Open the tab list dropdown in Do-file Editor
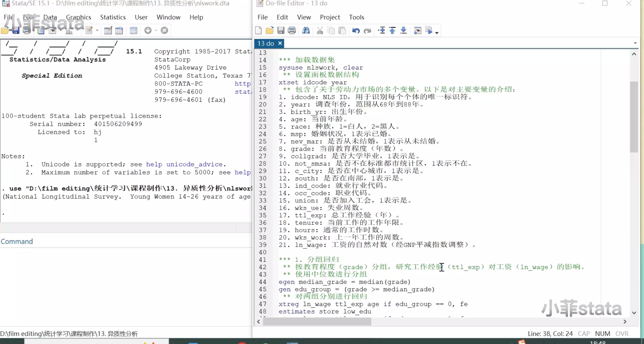The height and width of the screenshot is (344, 644). pos(635,43)
